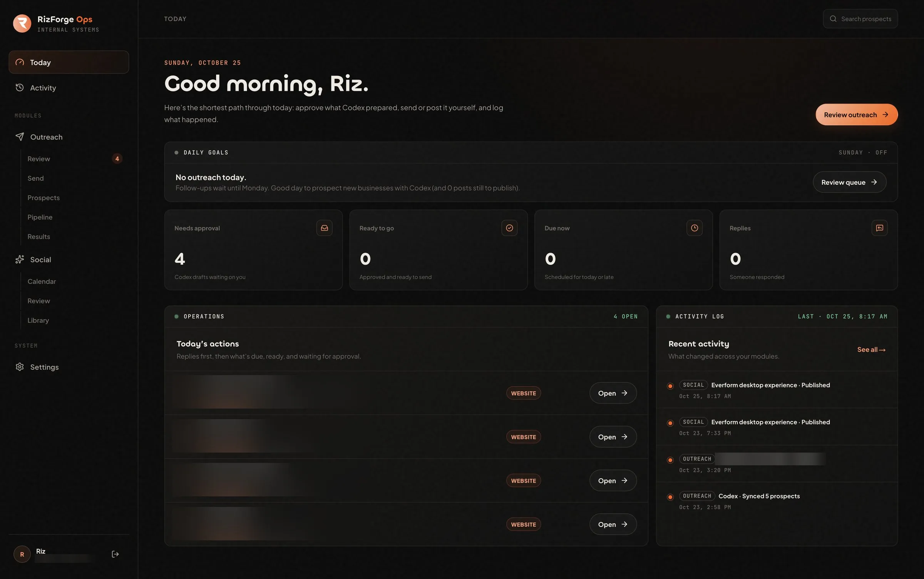The image size is (924, 579).
Task: Click the Settings gear icon
Action: 20,367
